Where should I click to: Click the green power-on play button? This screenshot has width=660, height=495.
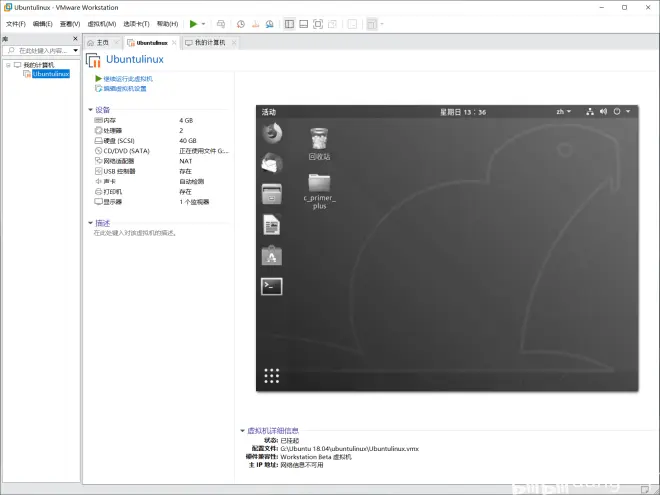[193, 24]
